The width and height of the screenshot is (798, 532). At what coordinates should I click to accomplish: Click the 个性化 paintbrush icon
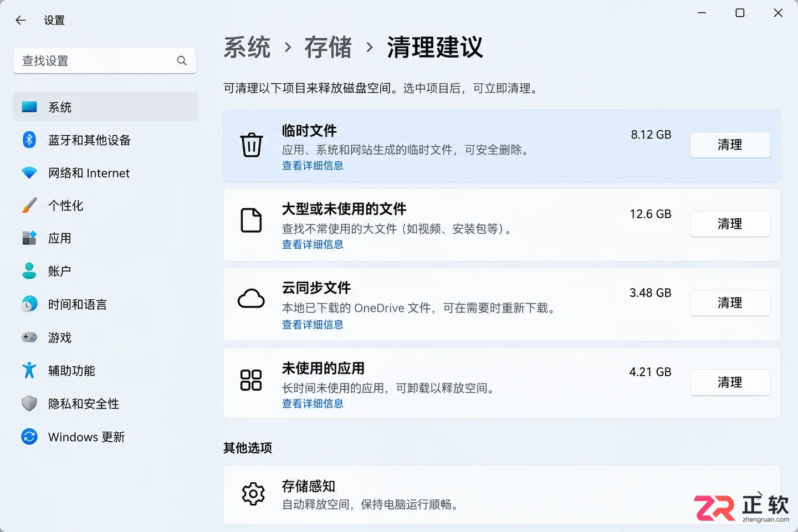pyautogui.click(x=29, y=206)
